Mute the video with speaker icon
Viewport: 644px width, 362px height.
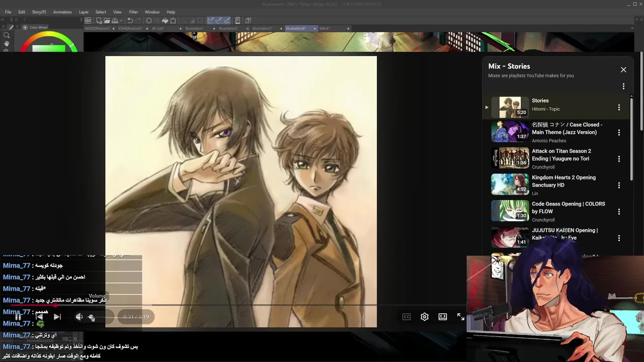(79, 317)
